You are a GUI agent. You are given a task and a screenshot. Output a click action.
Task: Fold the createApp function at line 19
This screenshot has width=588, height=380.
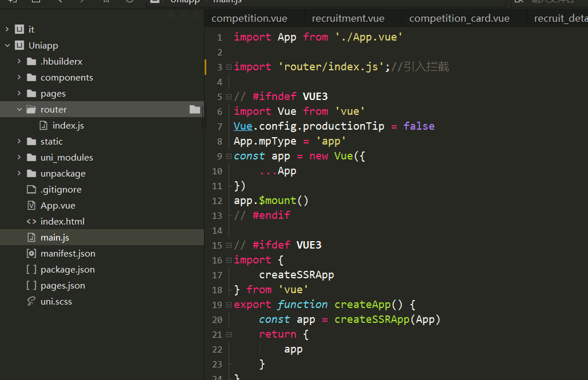point(229,305)
